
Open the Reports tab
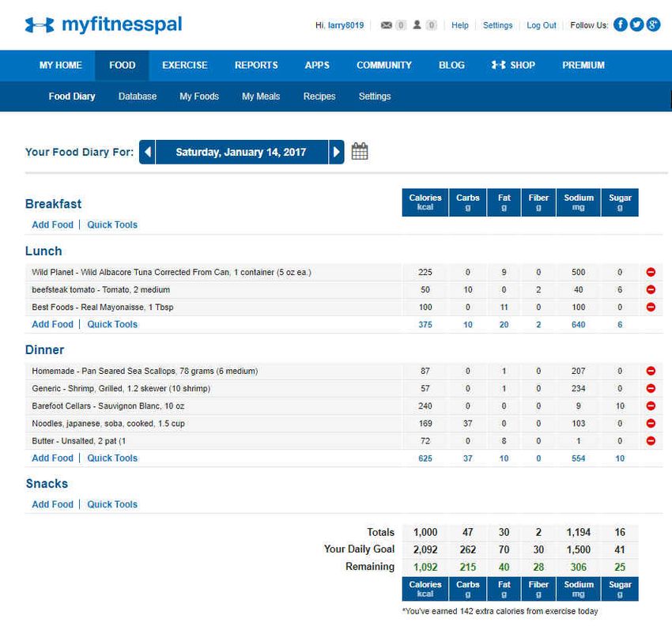256,66
